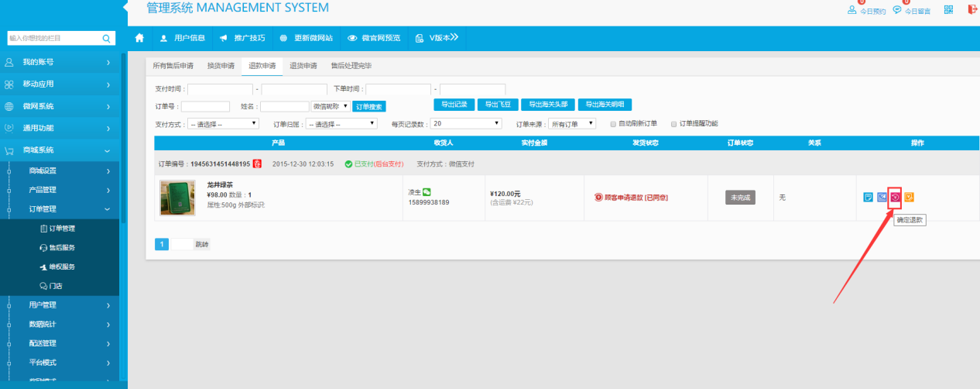Click page number 1 in pagination
980x389 pixels.
coord(162,244)
